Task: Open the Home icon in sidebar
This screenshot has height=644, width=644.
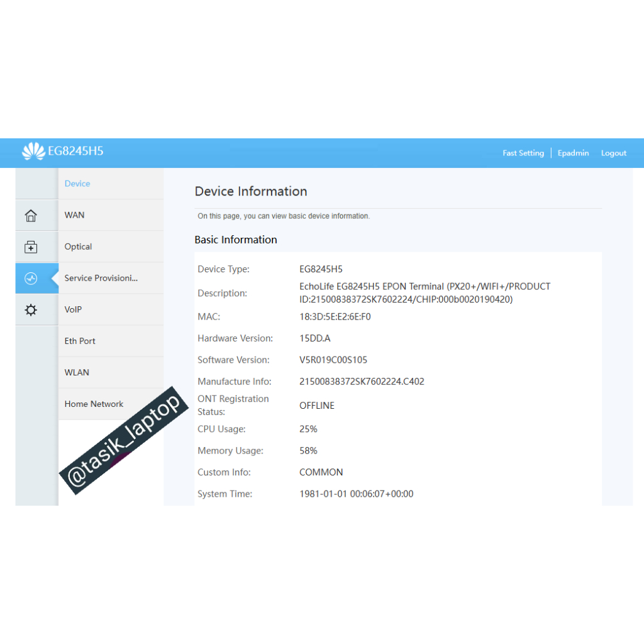Action: [31, 215]
